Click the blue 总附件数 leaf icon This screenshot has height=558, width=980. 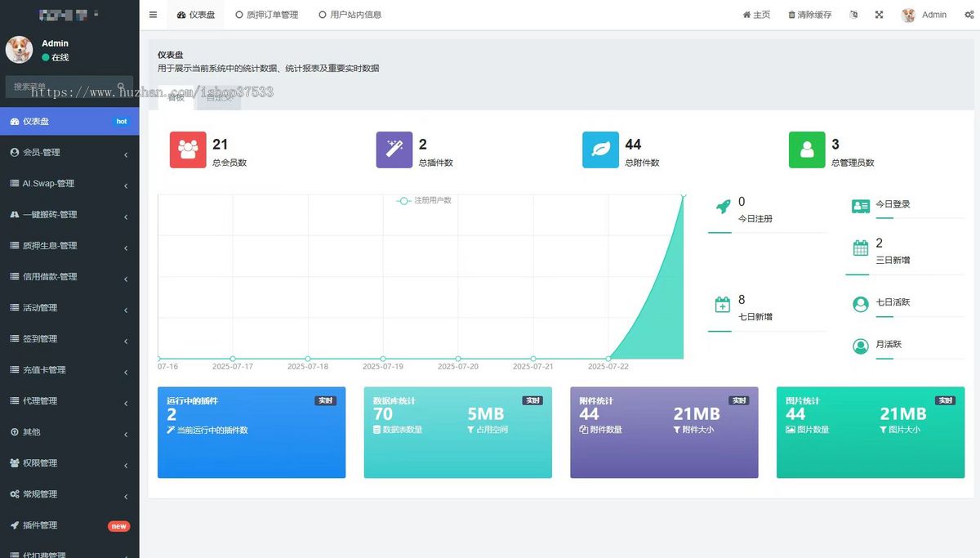pos(600,150)
